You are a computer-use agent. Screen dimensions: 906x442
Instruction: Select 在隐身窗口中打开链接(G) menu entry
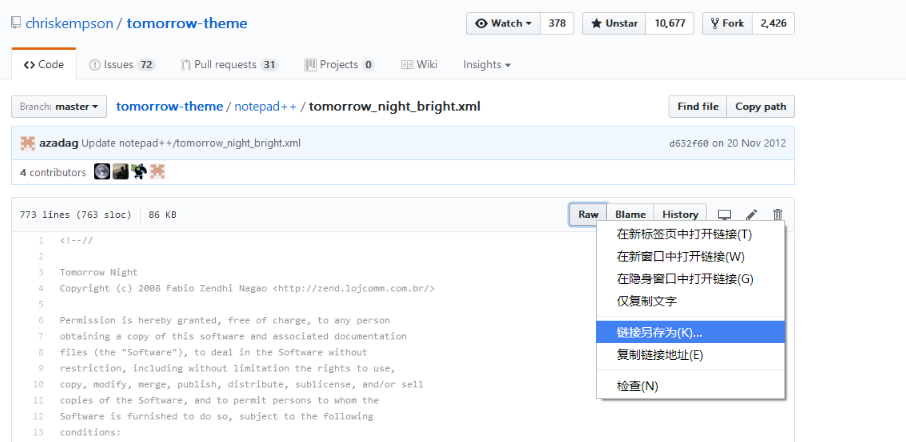690,278
